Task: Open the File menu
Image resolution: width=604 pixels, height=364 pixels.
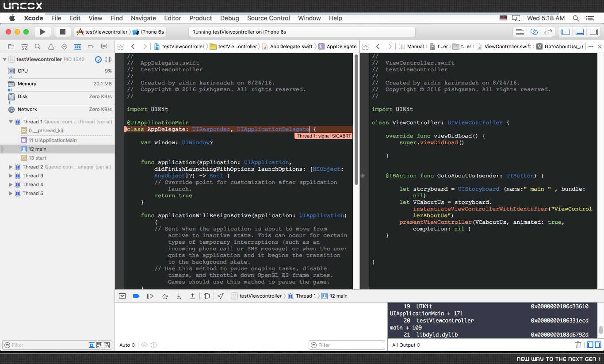Action: [56, 18]
